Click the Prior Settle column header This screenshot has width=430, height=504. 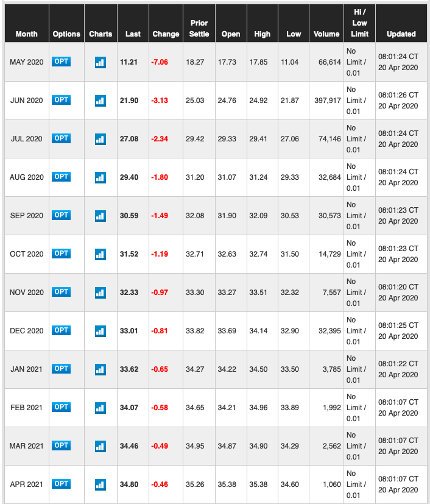pyautogui.click(x=199, y=28)
